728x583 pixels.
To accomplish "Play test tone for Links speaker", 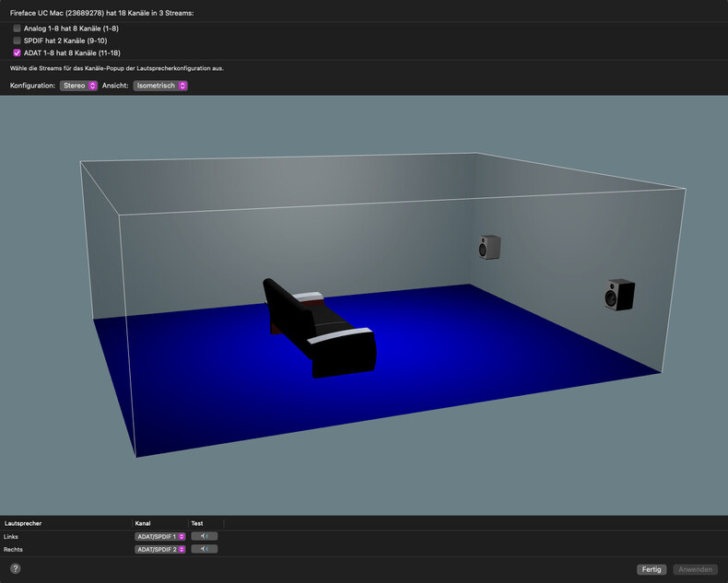I will [x=205, y=536].
